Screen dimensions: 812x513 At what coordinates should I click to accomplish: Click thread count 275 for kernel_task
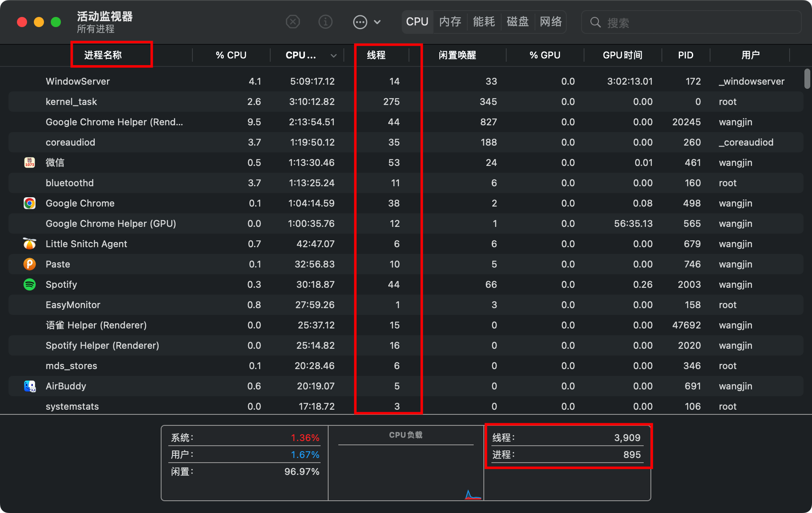tap(392, 102)
